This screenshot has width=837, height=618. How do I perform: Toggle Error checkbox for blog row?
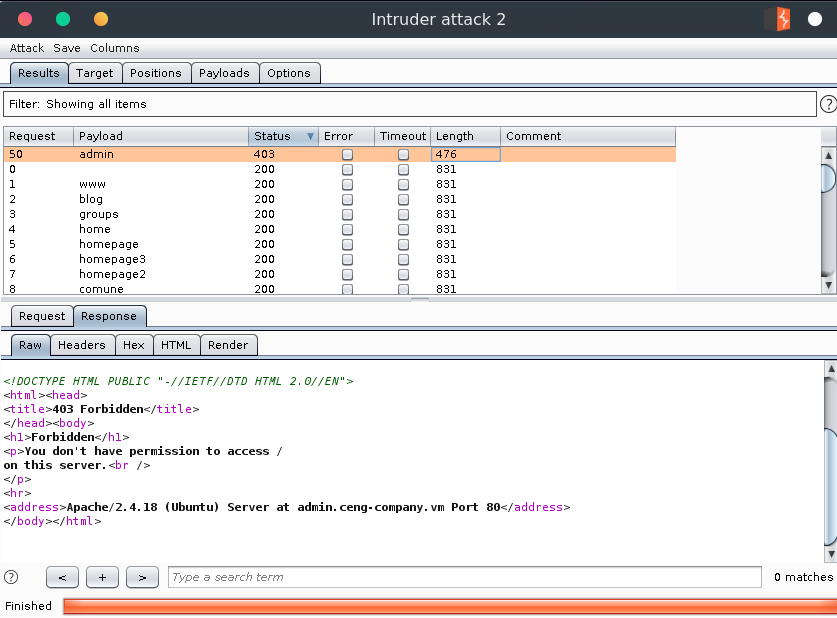(347, 199)
